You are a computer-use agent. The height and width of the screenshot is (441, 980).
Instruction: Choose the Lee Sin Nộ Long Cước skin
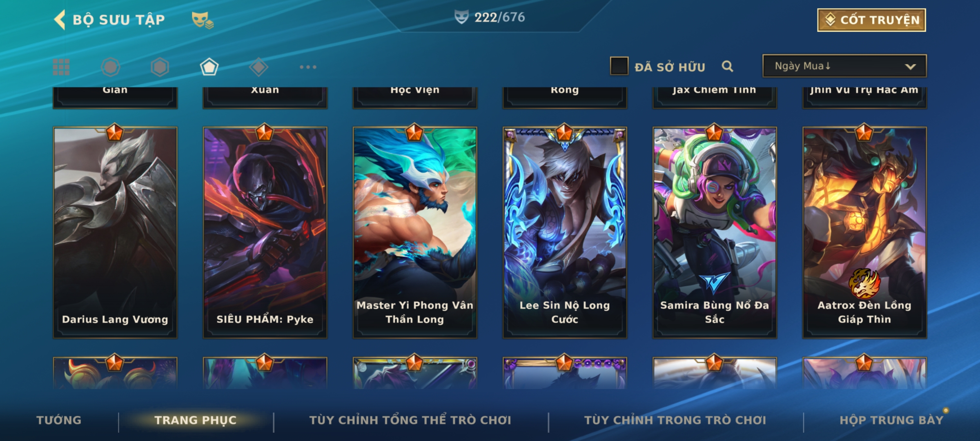click(x=565, y=232)
